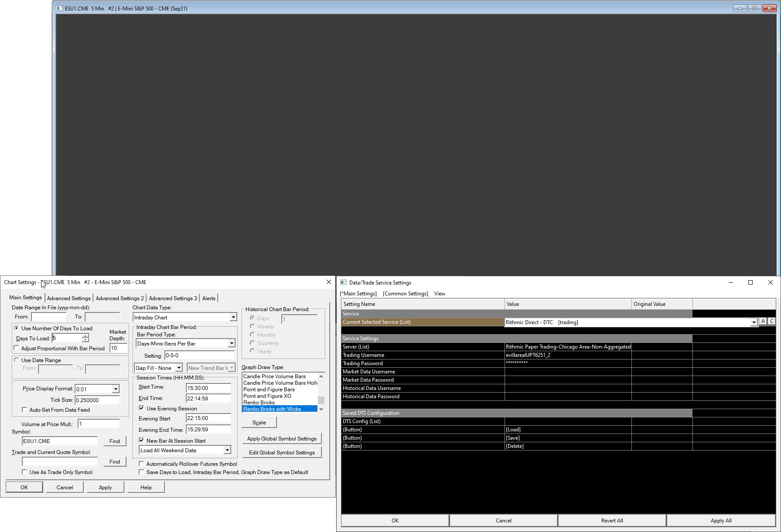Click the Data/Trade Service Settings window icon
The image size is (781, 532).
[x=344, y=282]
